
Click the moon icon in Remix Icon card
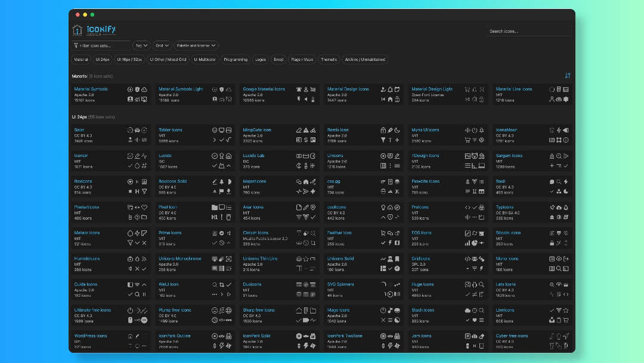[x=397, y=130]
